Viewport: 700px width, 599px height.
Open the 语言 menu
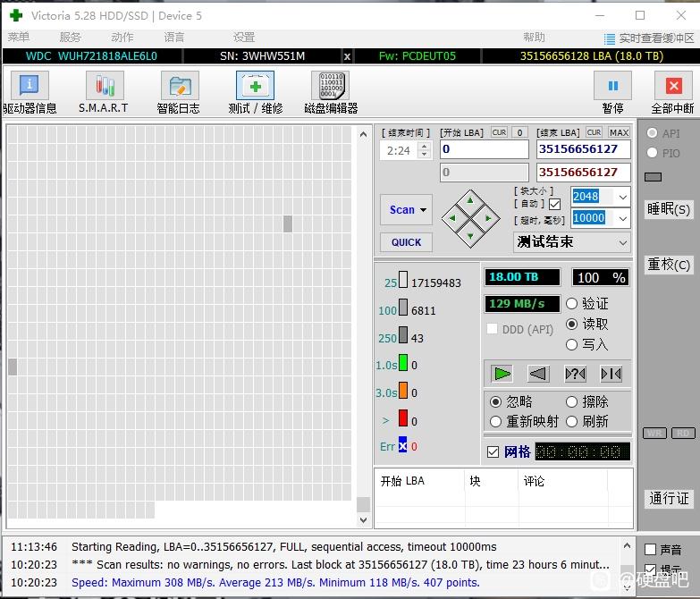coord(174,37)
